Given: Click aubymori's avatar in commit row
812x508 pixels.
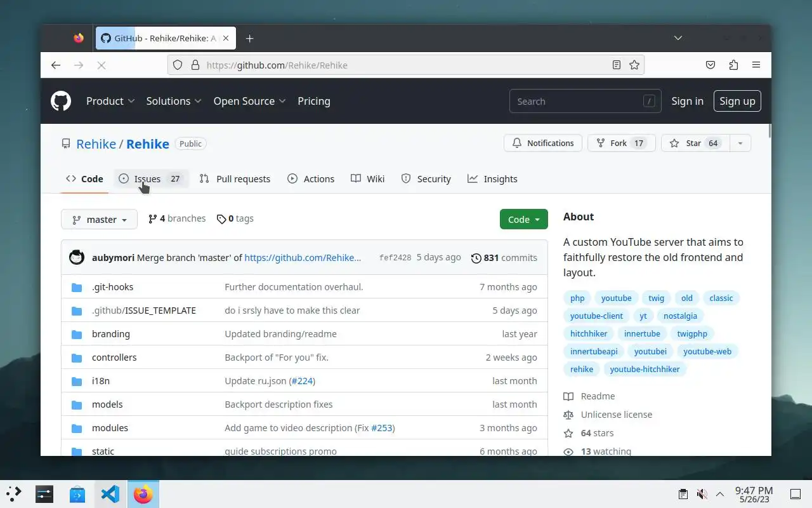Looking at the screenshot, I should point(77,257).
